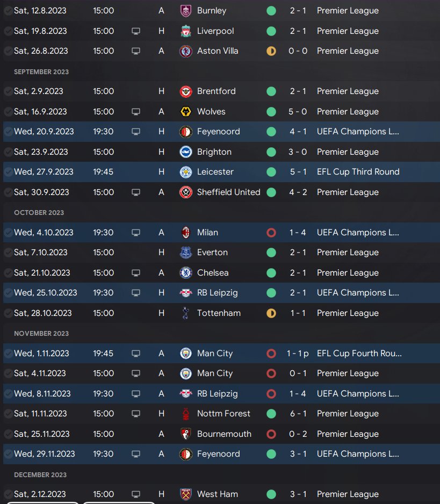
Task: Open the Chelsea team name link
Action: pos(213,273)
